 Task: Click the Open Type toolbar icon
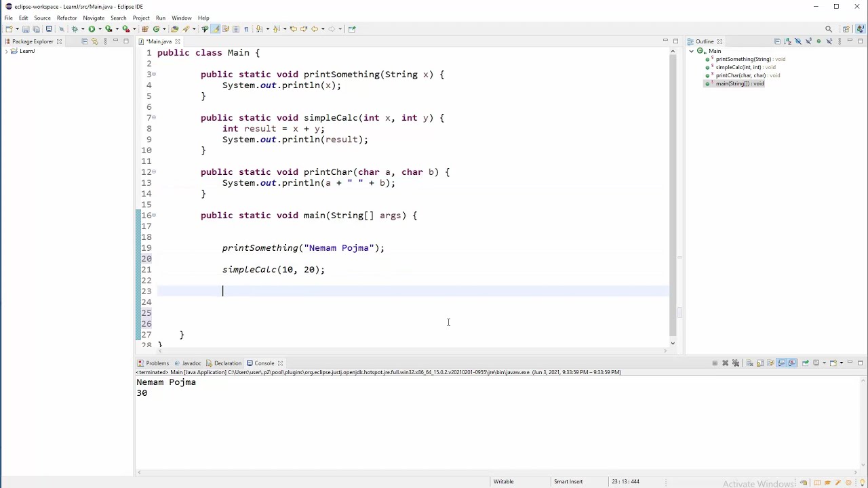pyautogui.click(x=174, y=28)
